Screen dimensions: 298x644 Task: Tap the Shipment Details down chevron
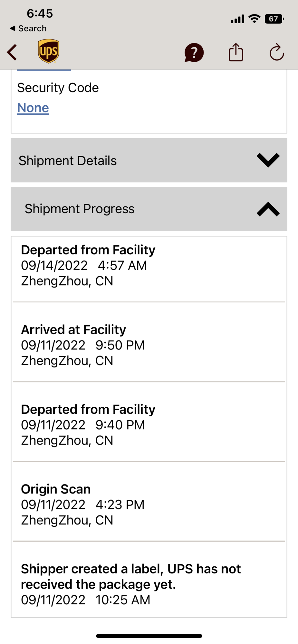click(x=268, y=160)
